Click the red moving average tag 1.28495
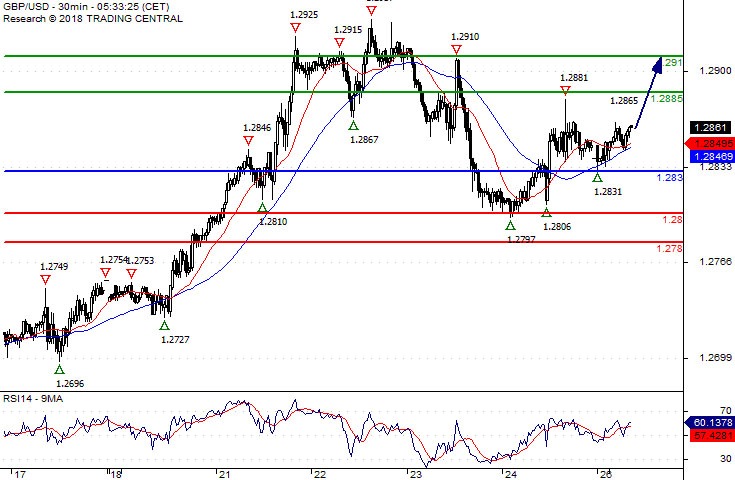735x480 pixels. 710,143
